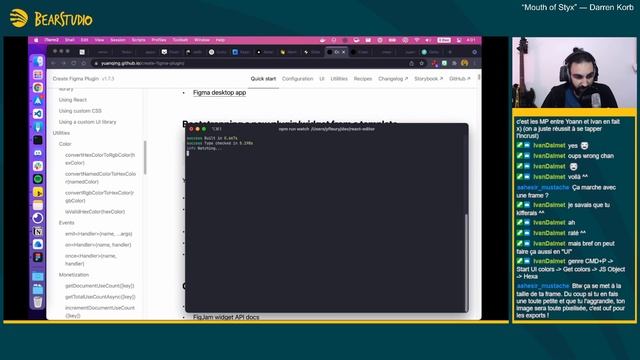Open the Help menu

pos(220,40)
